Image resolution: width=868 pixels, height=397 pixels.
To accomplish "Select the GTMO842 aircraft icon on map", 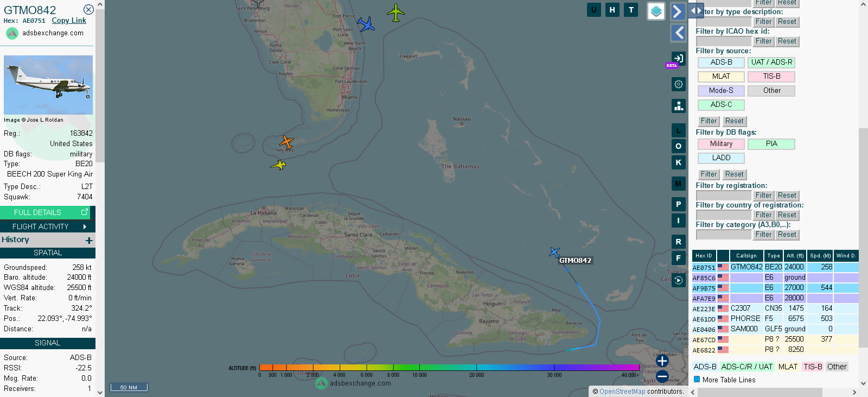I will (x=554, y=252).
